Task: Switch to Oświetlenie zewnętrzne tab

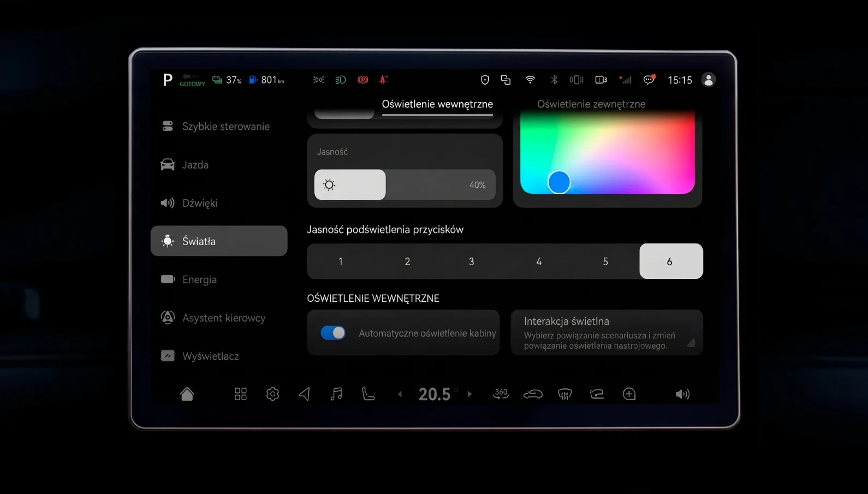Action: pos(591,104)
